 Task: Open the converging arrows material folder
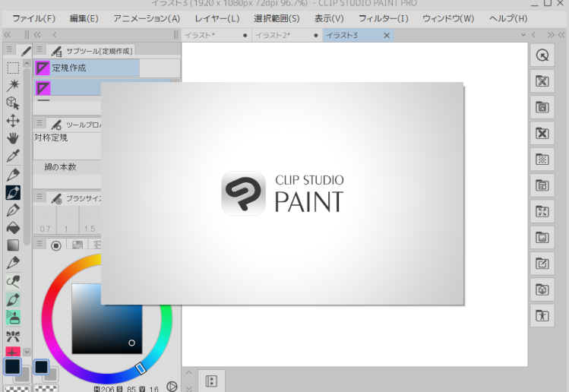[x=542, y=212]
